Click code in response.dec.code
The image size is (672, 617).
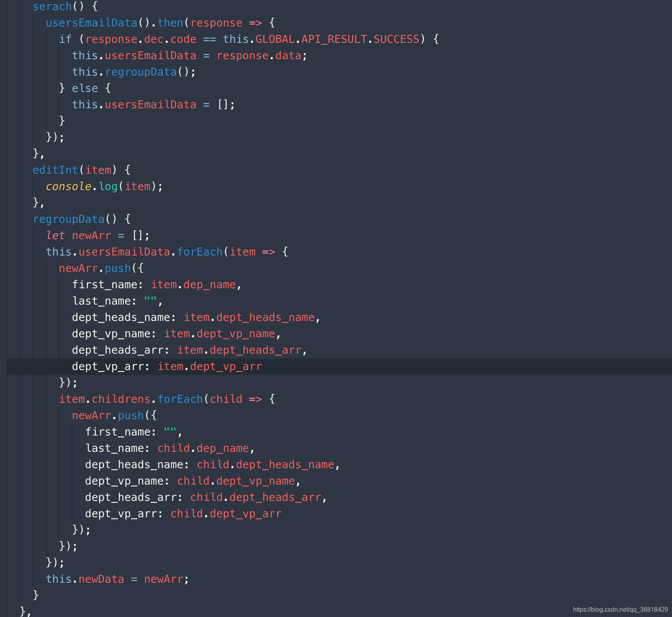tap(183, 39)
